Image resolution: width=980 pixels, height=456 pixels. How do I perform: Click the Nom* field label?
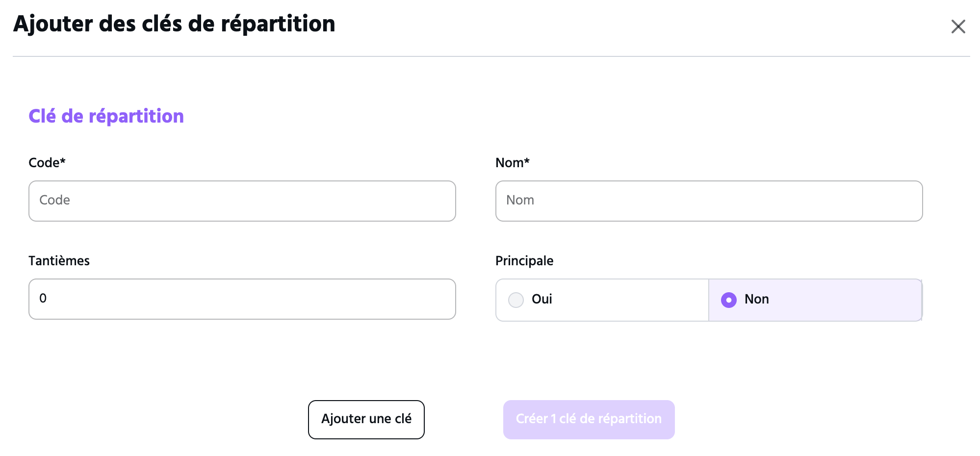(x=513, y=163)
